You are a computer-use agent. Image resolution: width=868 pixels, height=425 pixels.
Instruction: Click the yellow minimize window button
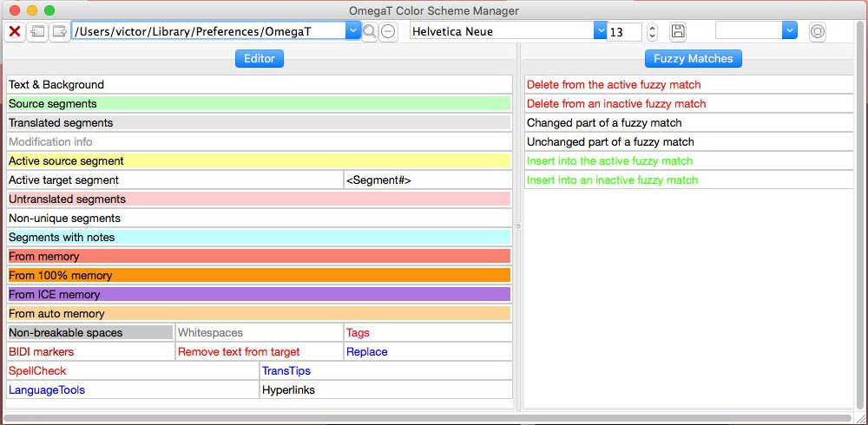click(x=32, y=10)
